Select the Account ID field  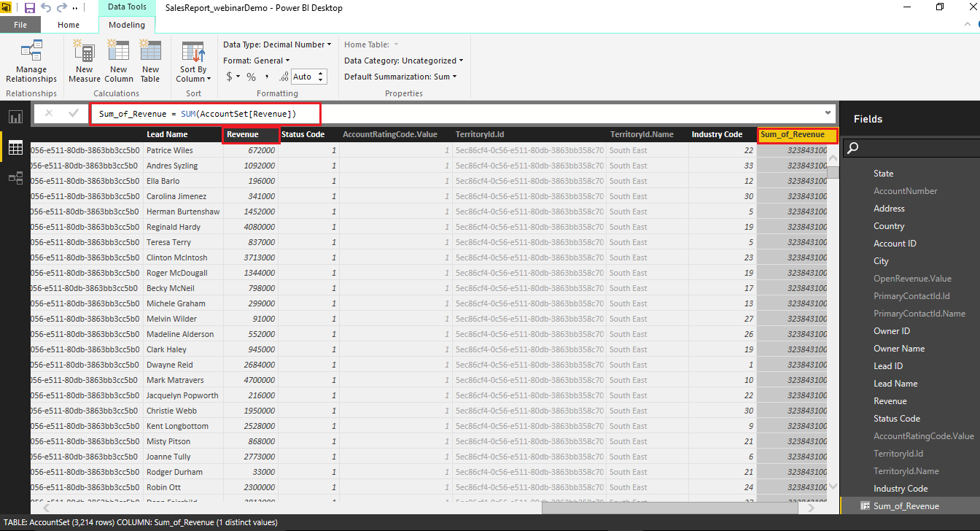[895, 243]
